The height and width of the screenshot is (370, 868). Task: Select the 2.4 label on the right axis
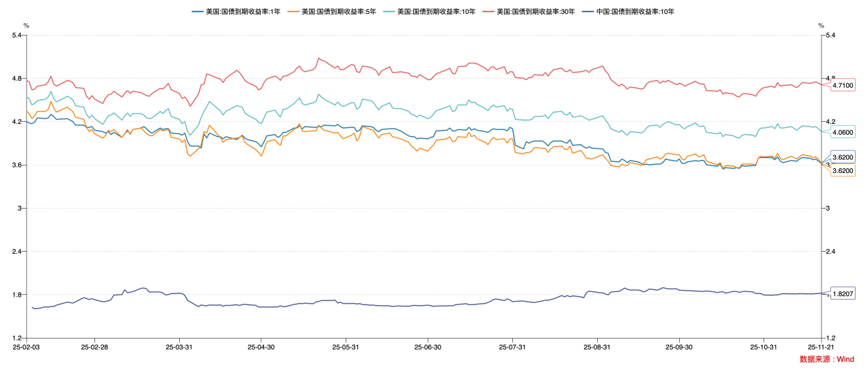[x=830, y=252]
